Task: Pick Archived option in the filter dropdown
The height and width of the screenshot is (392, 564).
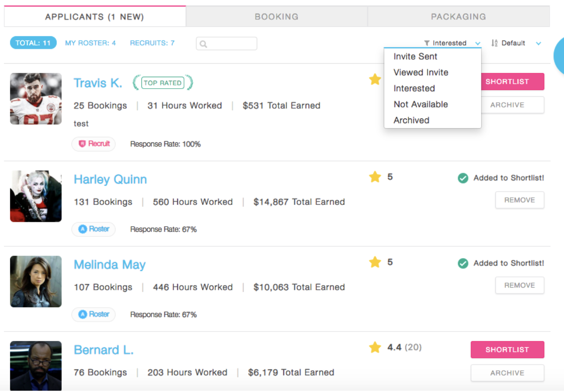Action: coord(411,120)
